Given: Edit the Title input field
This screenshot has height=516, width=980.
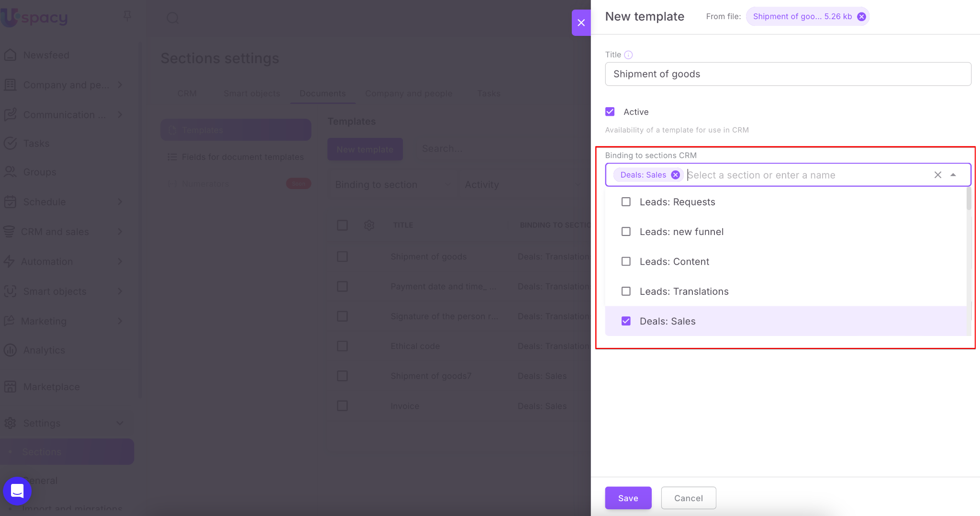Looking at the screenshot, I should coord(788,74).
